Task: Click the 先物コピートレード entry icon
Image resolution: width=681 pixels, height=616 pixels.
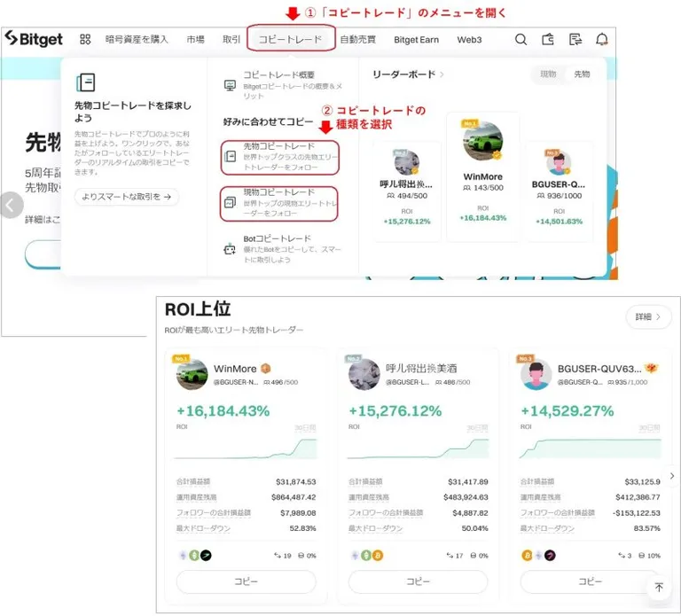Action: [x=231, y=156]
